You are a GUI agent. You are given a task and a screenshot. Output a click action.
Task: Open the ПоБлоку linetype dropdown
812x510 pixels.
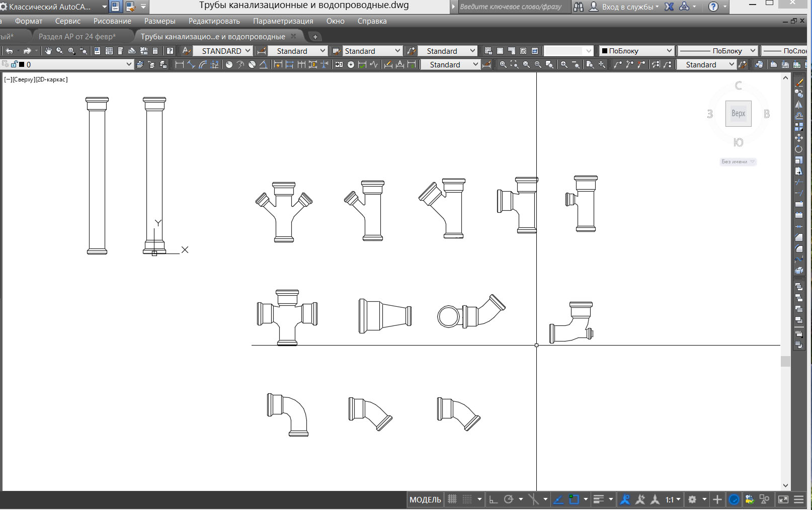tap(717, 51)
